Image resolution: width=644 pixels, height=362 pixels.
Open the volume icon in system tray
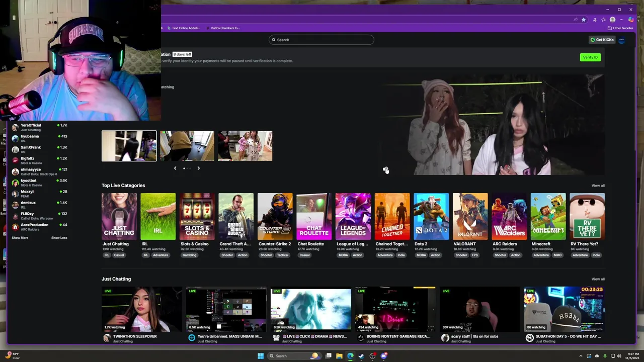(x=619, y=356)
